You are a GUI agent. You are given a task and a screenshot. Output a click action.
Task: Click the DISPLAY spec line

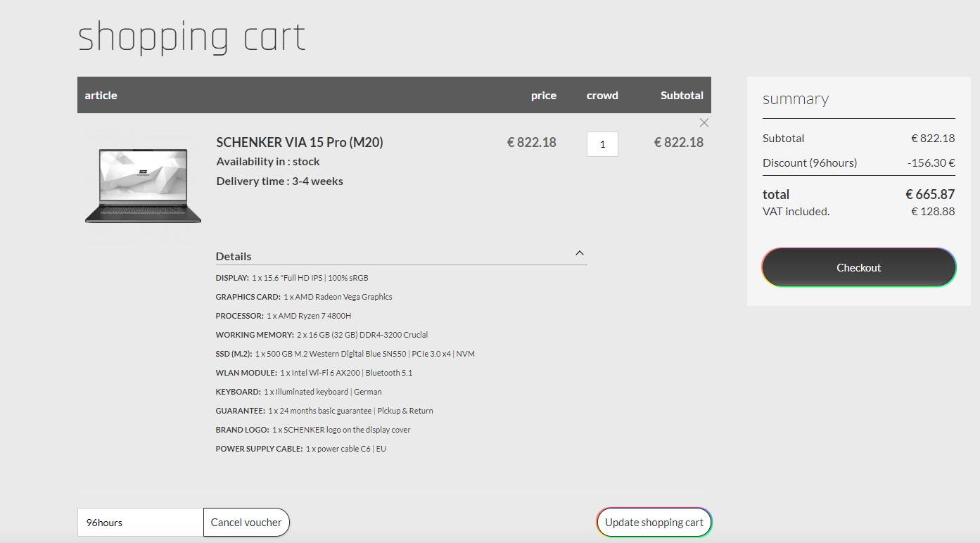292,278
